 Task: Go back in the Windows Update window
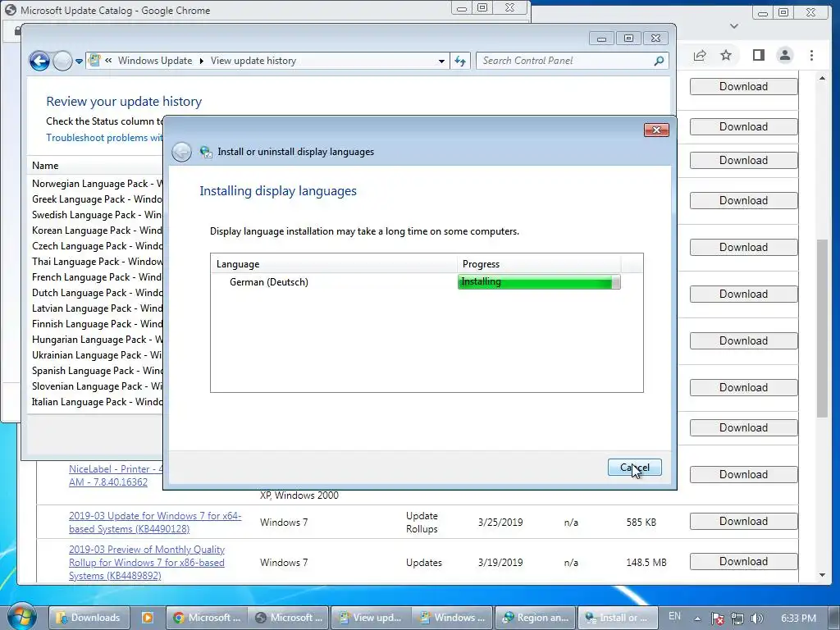[x=39, y=61]
